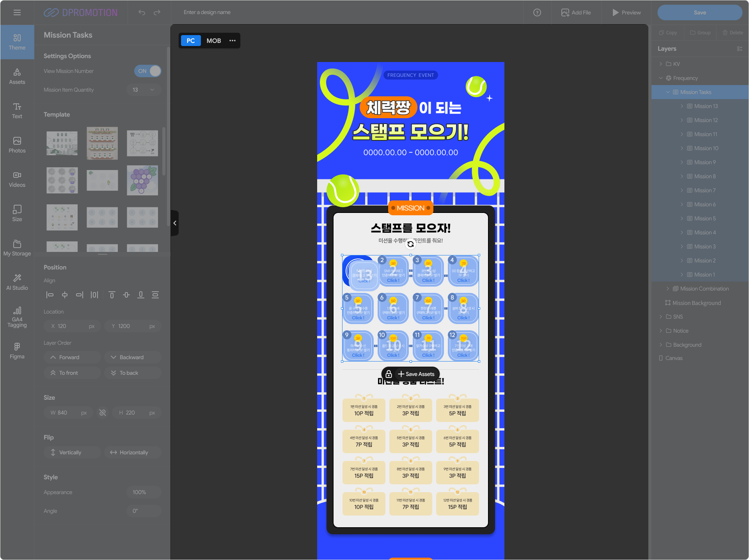The image size is (749, 560).
Task: Open the Assets sidebar panel
Action: click(x=17, y=76)
